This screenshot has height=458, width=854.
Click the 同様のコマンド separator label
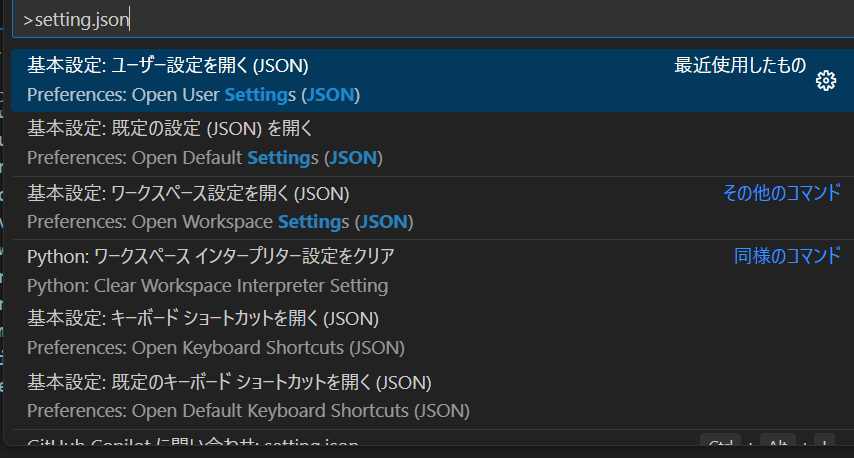click(x=787, y=256)
